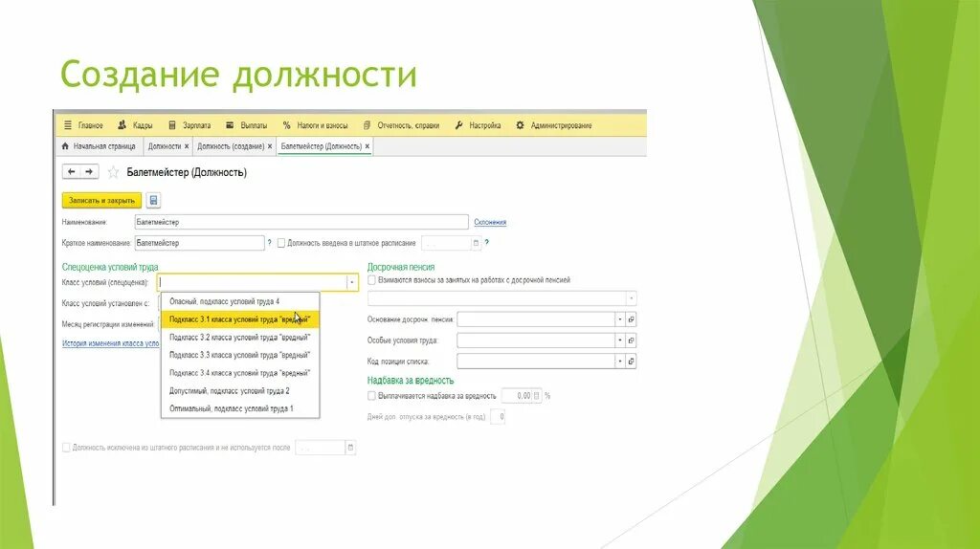Click the Основание досрочн. пенсии text field
Viewport: 980px width, 549px height.
pos(536,319)
